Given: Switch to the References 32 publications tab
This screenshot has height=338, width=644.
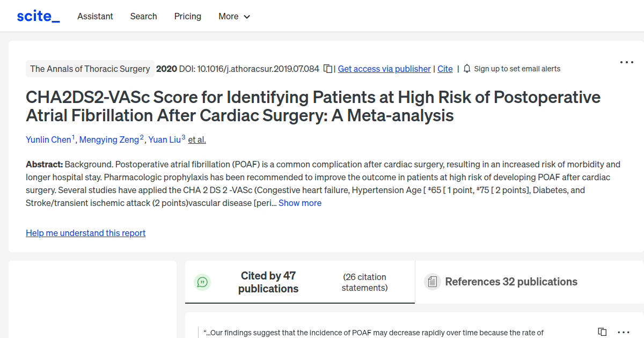Looking at the screenshot, I should click(x=511, y=281).
